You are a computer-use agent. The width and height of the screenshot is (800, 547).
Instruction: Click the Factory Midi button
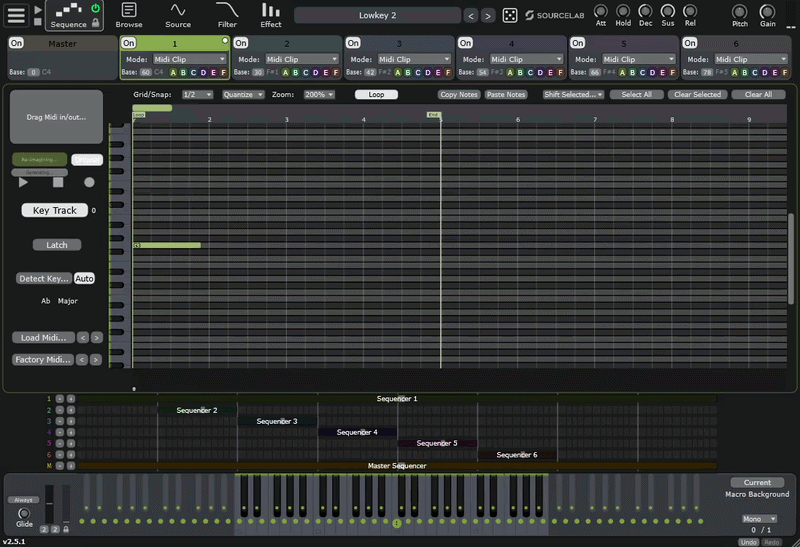coord(43,360)
